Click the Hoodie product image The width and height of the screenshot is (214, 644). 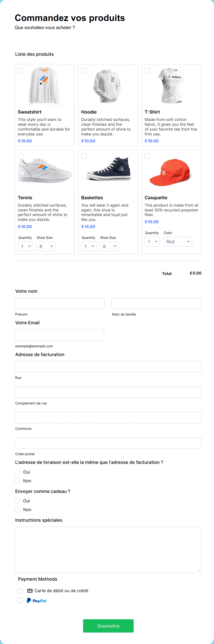(x=108, y=85)
